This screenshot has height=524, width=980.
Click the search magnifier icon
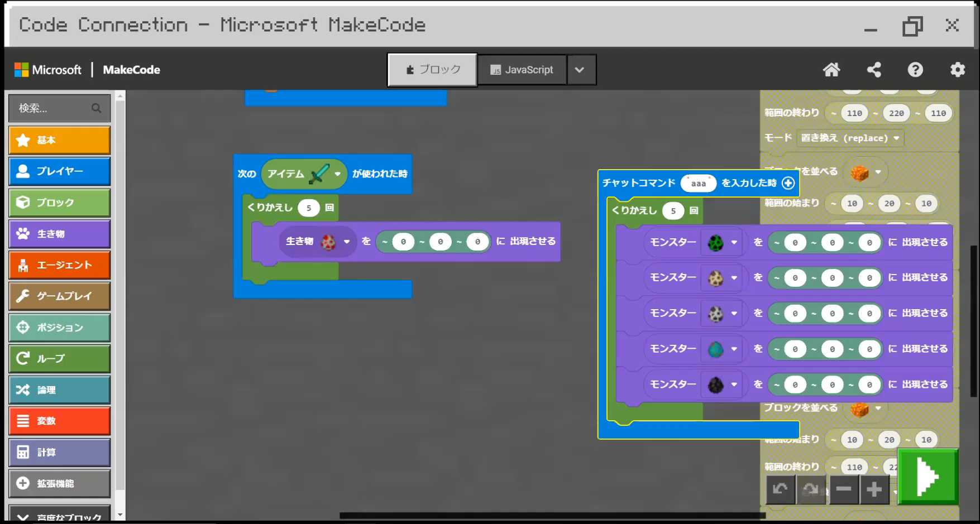[97, 108]
